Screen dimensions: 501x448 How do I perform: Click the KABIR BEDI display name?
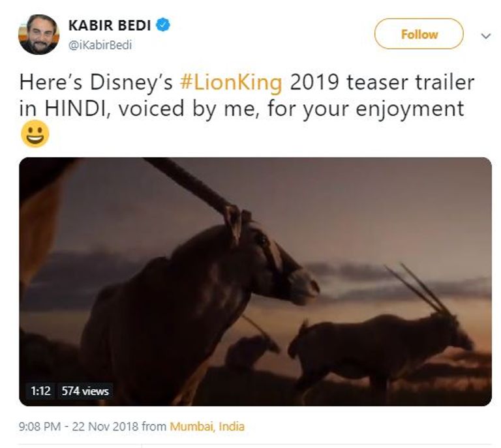click(110, 25)
